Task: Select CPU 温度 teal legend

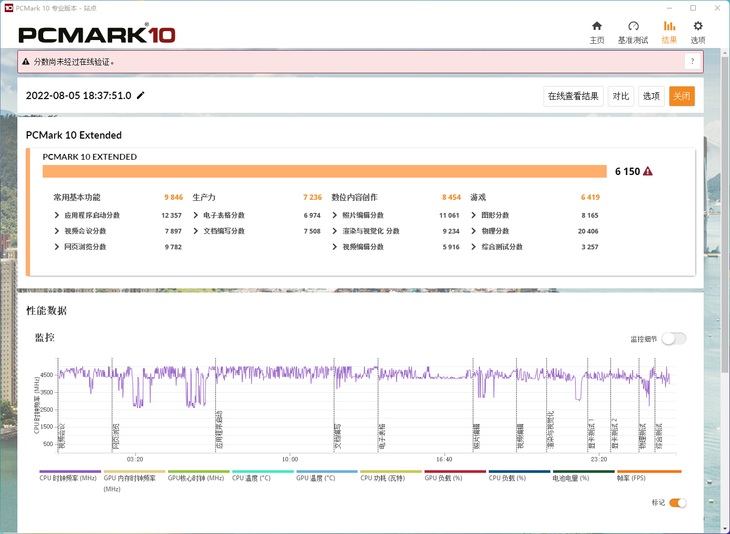Action: click(x=263, y=472)
